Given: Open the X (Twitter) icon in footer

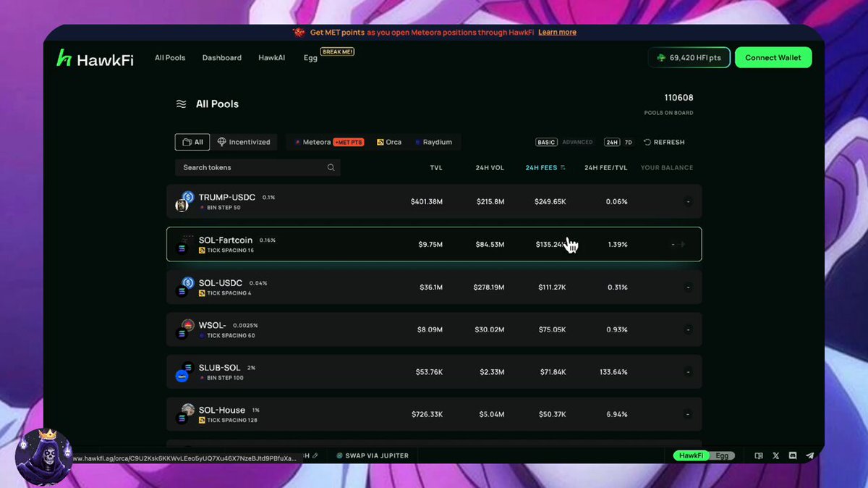Looking at the screenshot, I should 776,456.
